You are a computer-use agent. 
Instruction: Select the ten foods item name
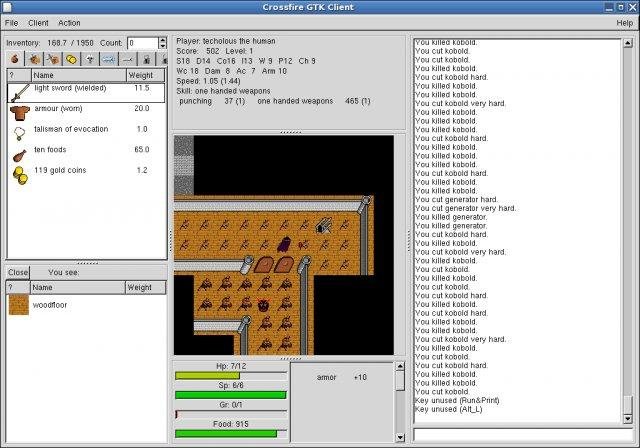pos(50,149)
